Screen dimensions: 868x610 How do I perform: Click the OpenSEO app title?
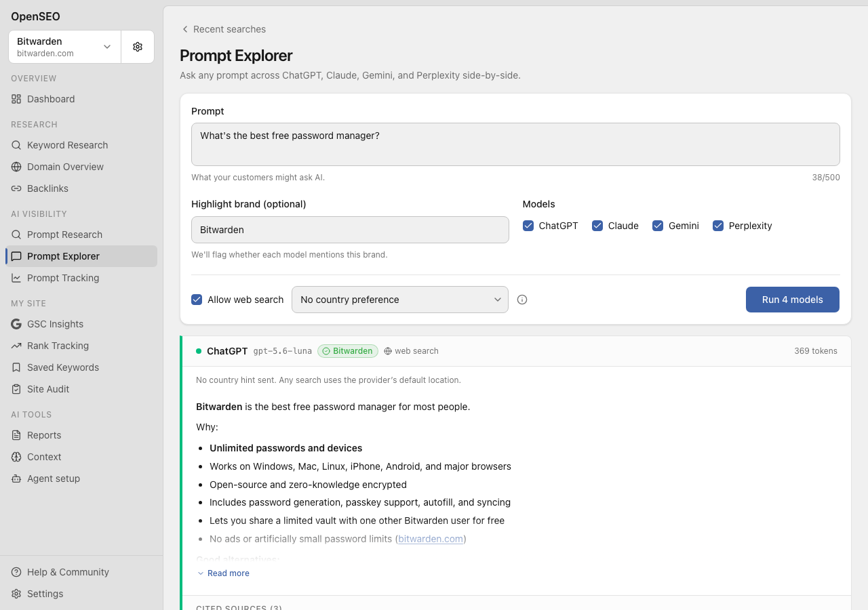pos(35,17)
